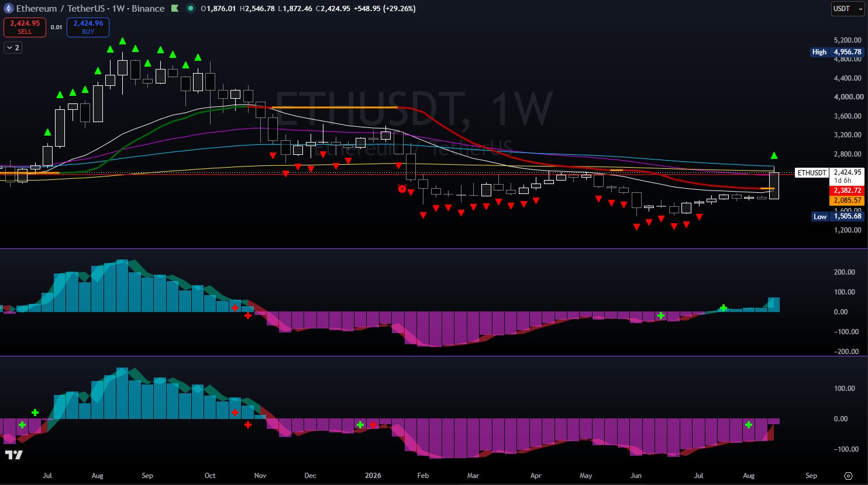The image size is (868, 485).
Task: Click the 0.01 spread value between Sell and Buy
Action: coord(56,27)
